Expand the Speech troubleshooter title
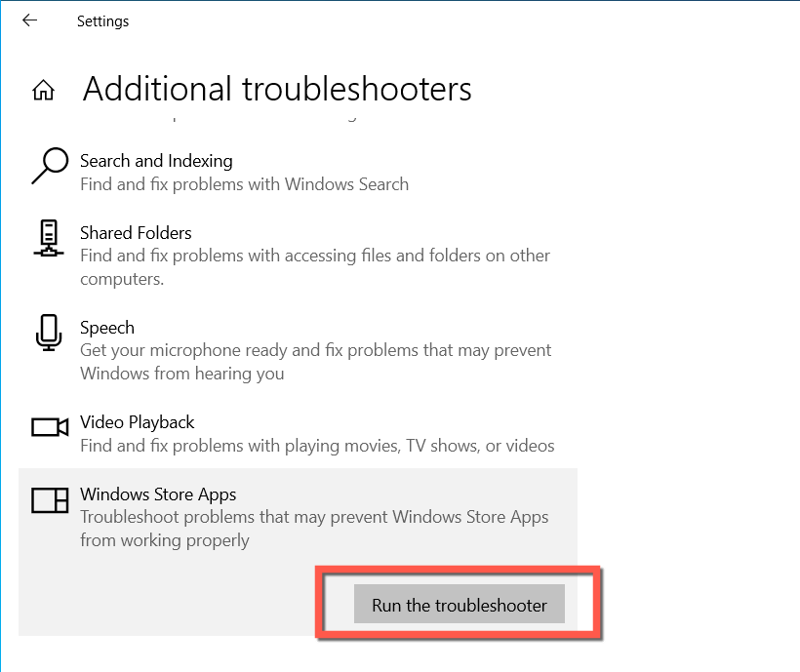 [x=107, y=328]
